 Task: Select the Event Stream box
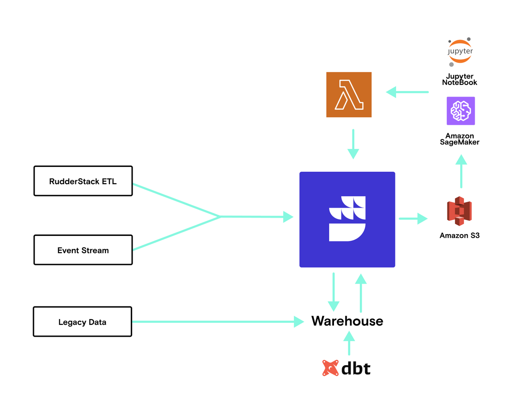(83, 250)
